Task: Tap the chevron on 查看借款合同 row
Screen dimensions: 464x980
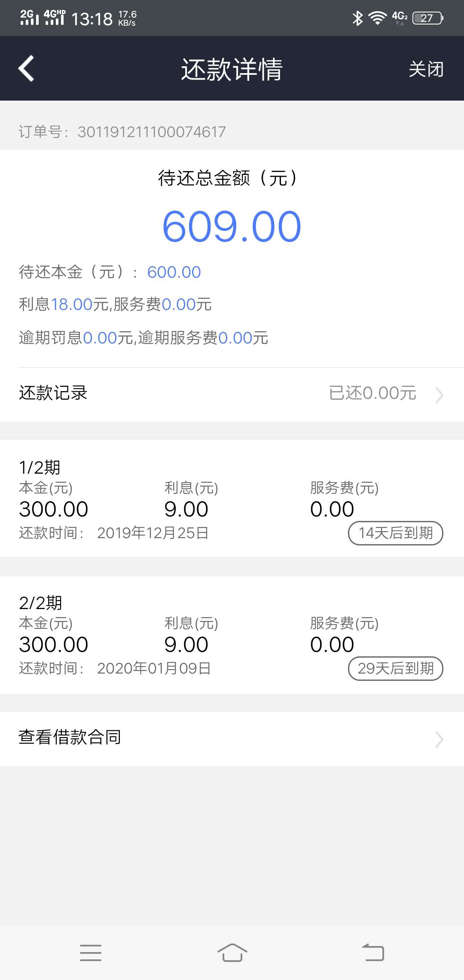Action: pyautogui.click(x=439, y=739)
